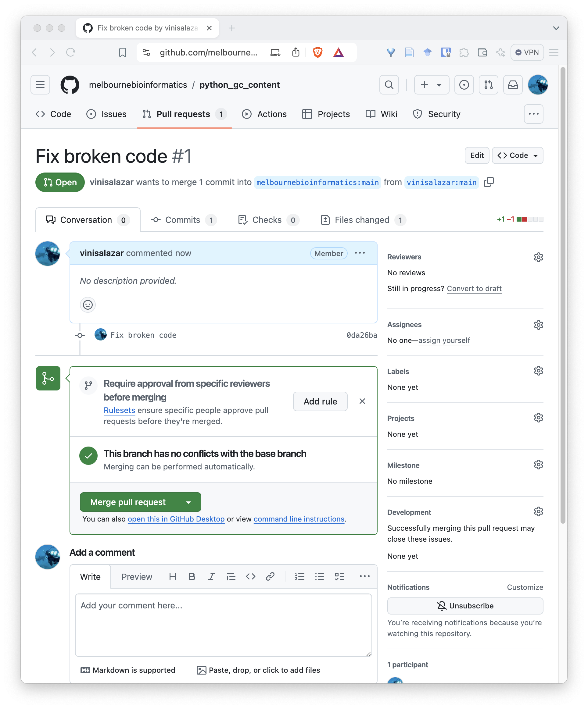The height and width of the screenshot is (709, 588).
Task: Click the Bold formatting icon
Action: point(192,577)
